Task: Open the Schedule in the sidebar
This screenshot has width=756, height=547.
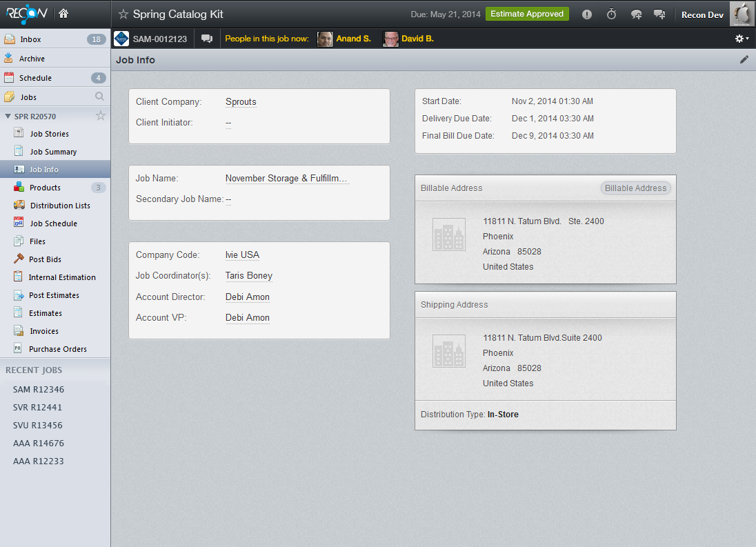Action: click(55, 77)
